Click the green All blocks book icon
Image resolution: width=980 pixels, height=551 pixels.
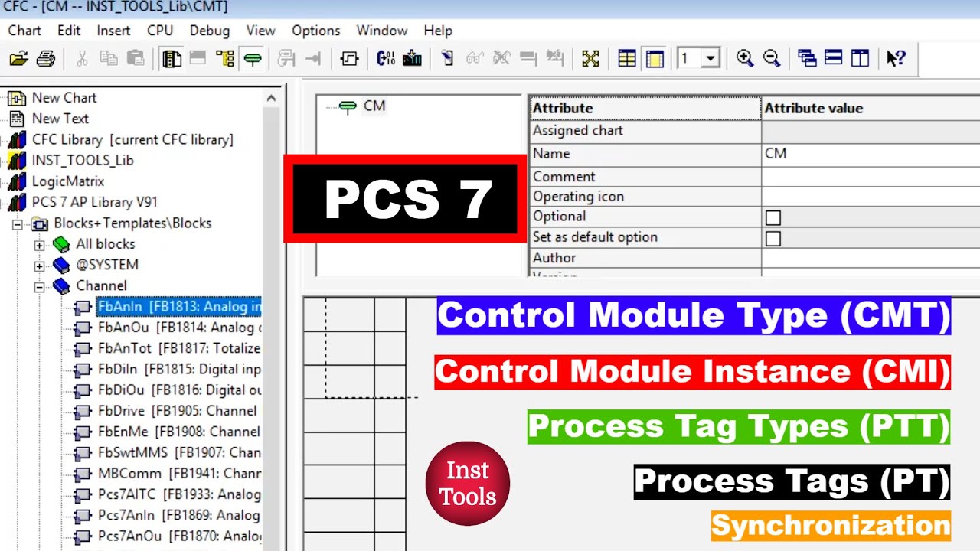tap(61, 244)
